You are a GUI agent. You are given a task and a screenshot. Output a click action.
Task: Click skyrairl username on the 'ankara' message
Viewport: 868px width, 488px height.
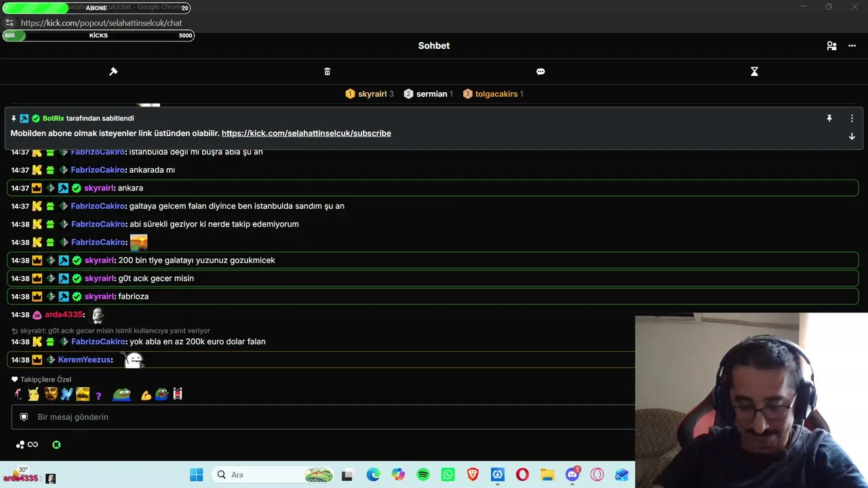point(99,188)
